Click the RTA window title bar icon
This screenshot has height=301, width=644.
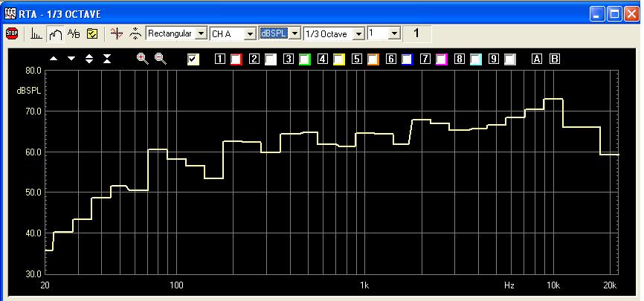10,13
